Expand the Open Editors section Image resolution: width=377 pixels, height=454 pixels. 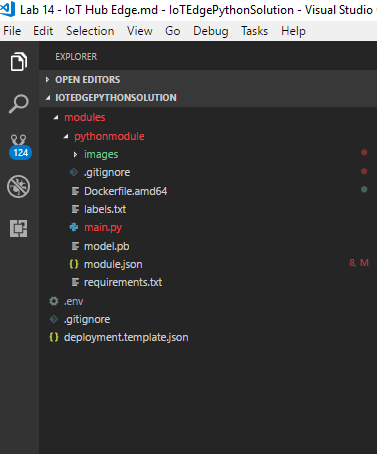pyautogui.click(x=47, y=80)
